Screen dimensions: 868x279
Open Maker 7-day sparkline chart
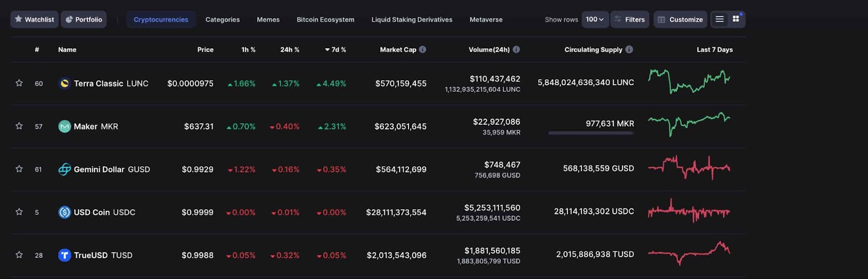coord(689,124)
